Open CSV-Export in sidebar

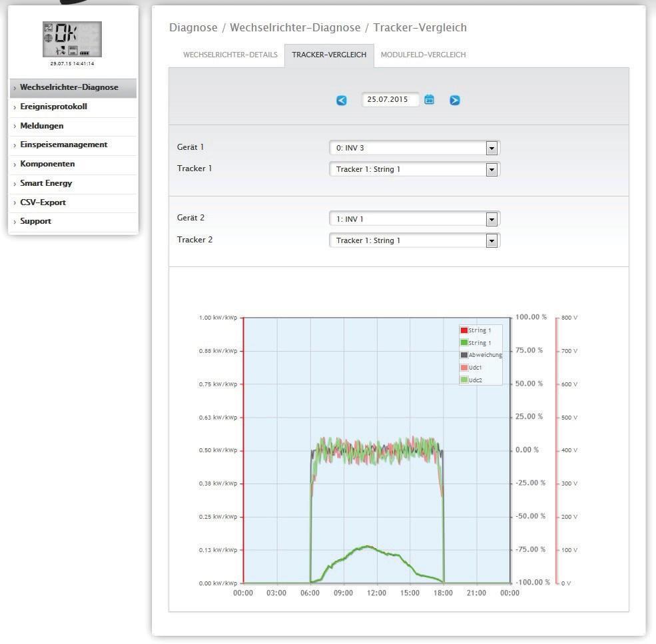point(73,202)
